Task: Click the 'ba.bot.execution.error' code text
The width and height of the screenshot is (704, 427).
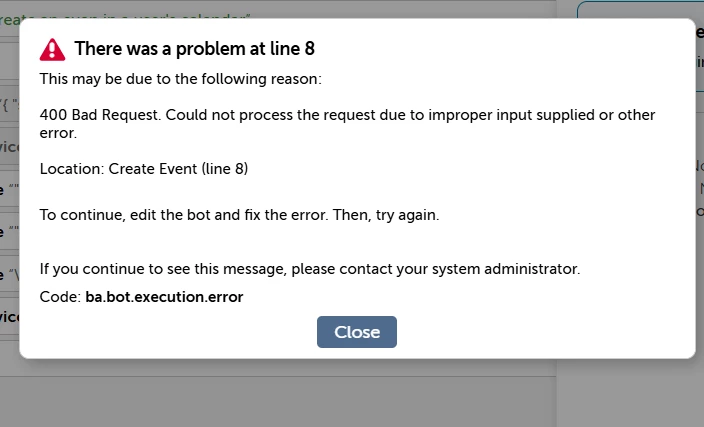Action: coord(164,297)
